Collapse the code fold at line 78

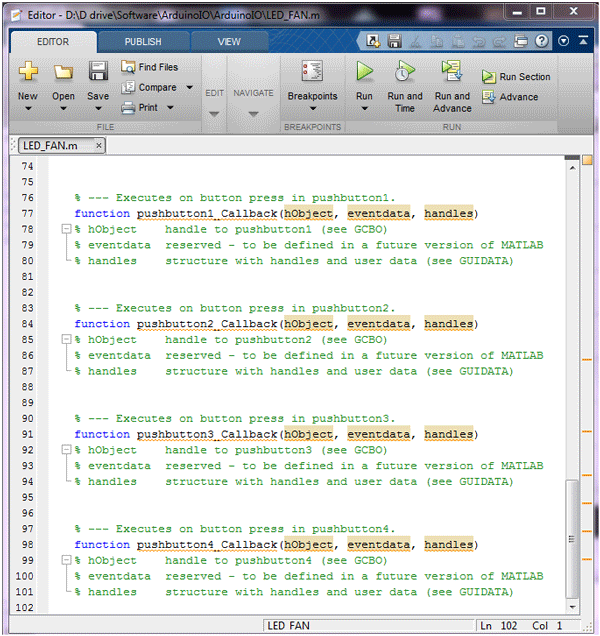[66, 229]
